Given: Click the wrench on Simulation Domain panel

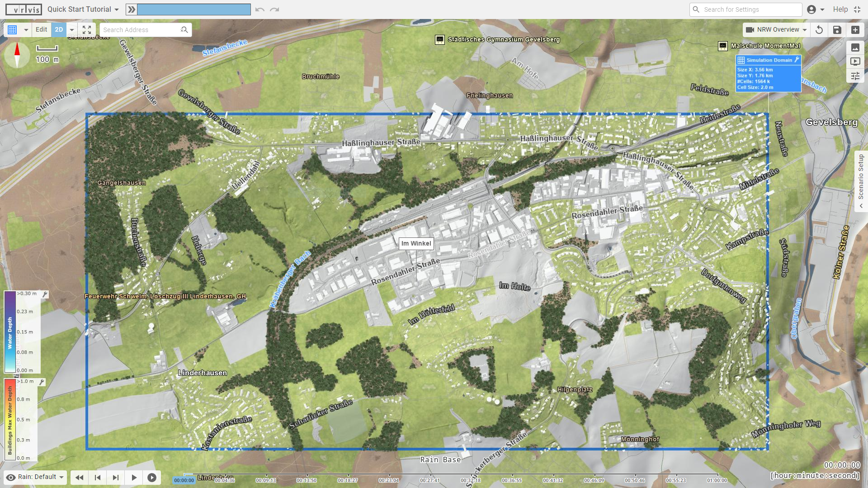Looking at the screenshot, I should click(797, 59).
